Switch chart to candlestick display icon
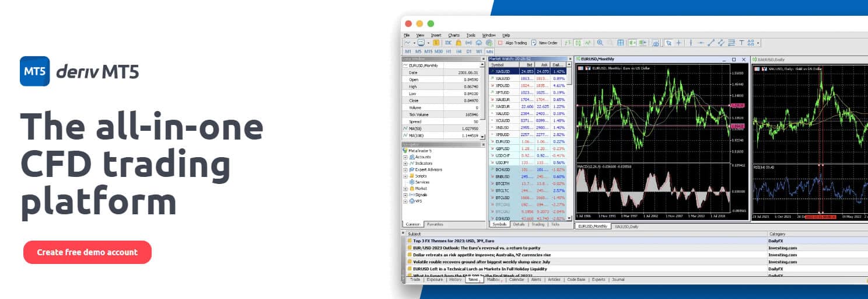The image size is (868, 299). pyautogui.click(x=577, y=43)
